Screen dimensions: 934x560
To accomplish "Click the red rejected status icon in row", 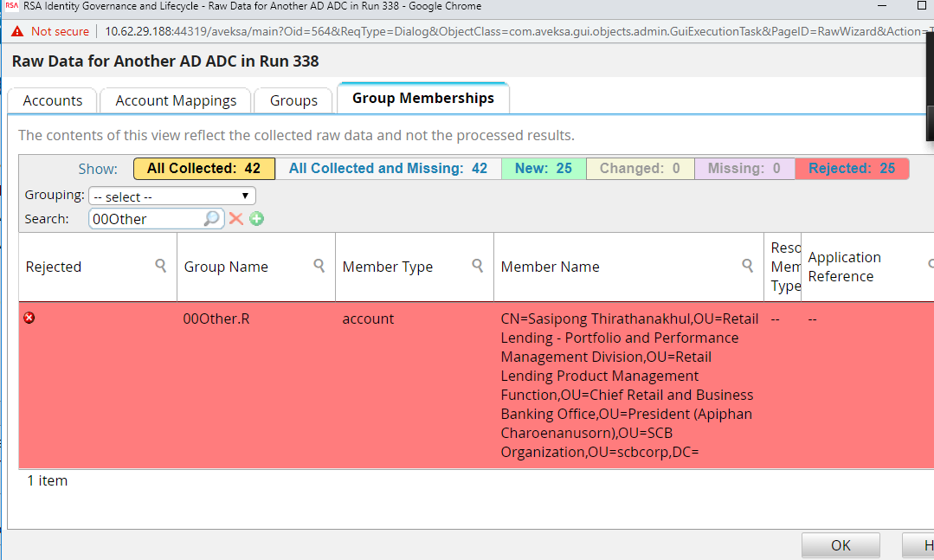I will coord(29,318).
